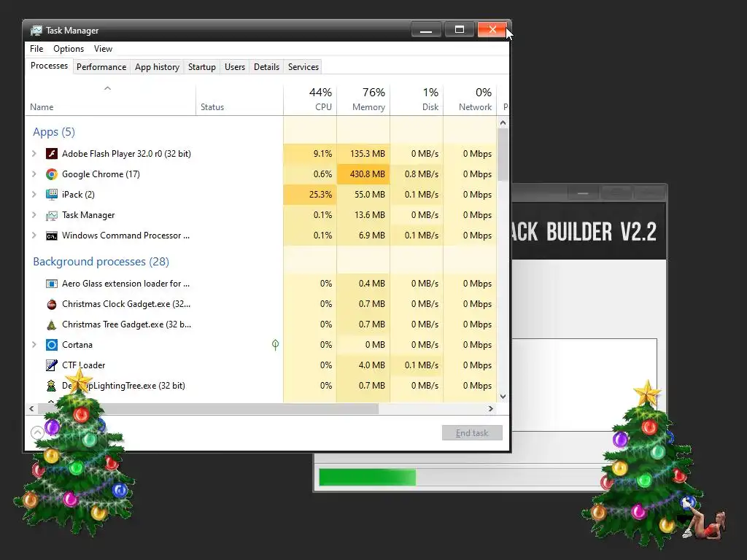Click the Cortana suspended leaf status icon
This screenshot has width=747, height=560.
[275, 344]
